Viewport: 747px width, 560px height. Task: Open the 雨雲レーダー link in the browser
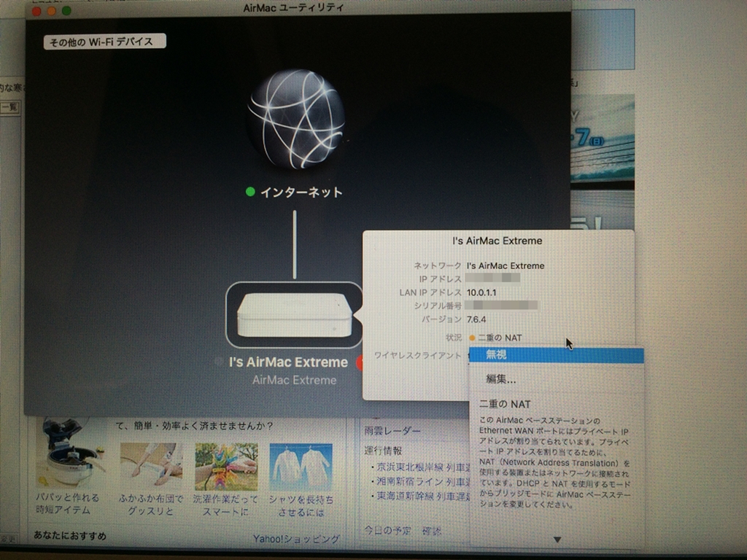[392, 430]
